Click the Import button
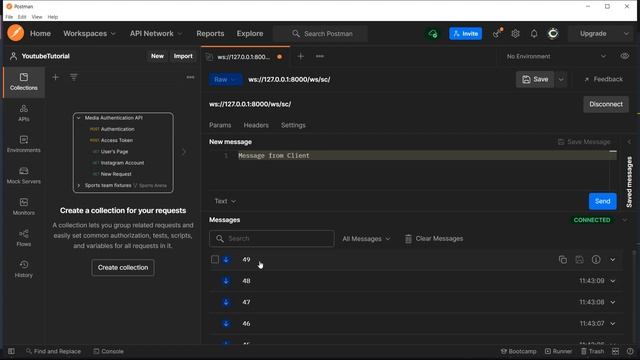 (x=183, y=56)
